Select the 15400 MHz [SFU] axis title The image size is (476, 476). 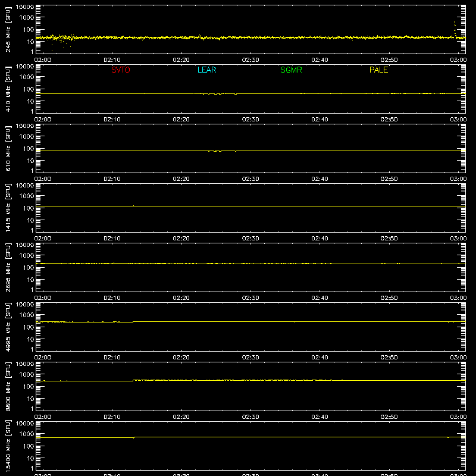[8, 446]
